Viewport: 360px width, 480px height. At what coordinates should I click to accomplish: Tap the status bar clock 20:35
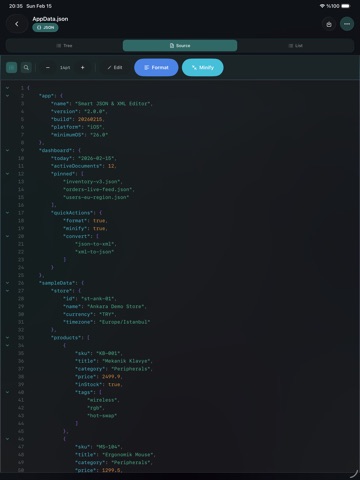[16, 6]
